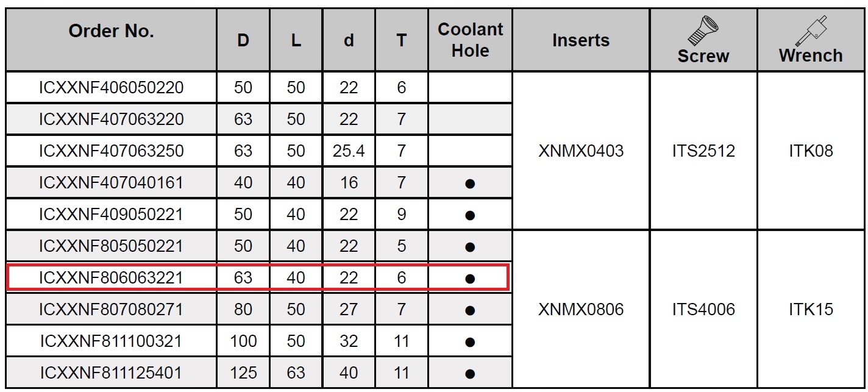Click the coolant dot for ICXXNF811125401
The image size is (868, 392).
[469, 374]
